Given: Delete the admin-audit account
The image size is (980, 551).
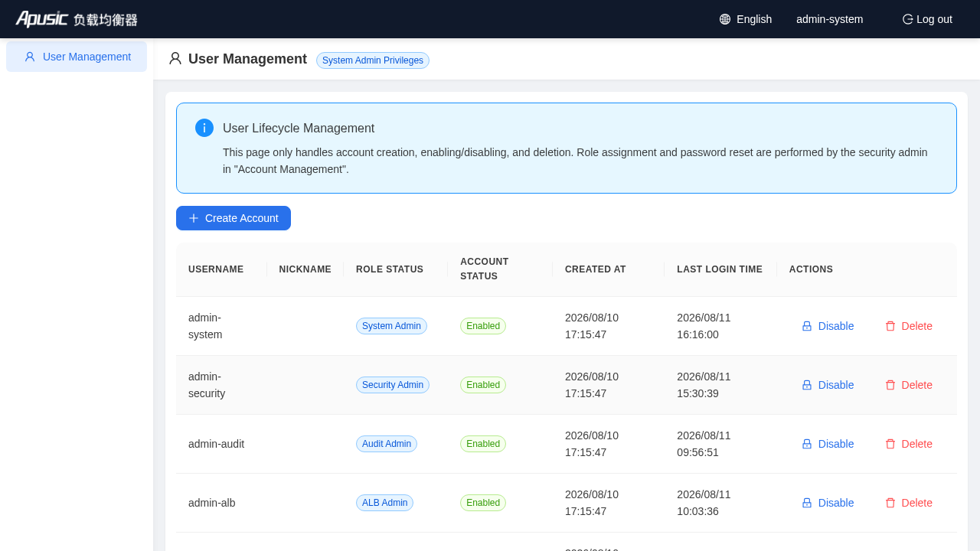Looking at the screenshot, I should tap(909, 444).
